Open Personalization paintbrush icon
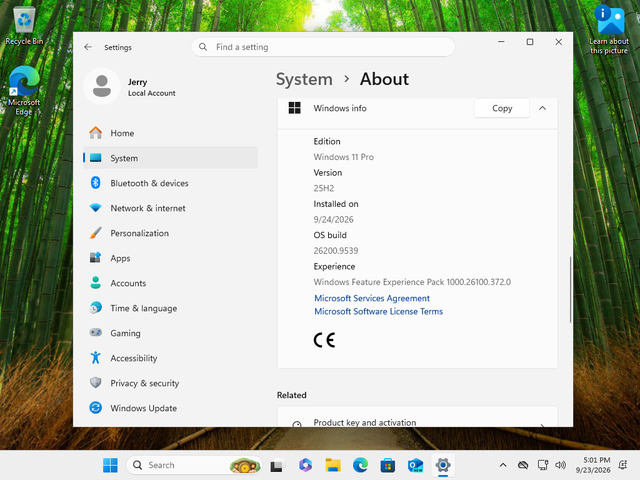 click(x=96, y=233)
